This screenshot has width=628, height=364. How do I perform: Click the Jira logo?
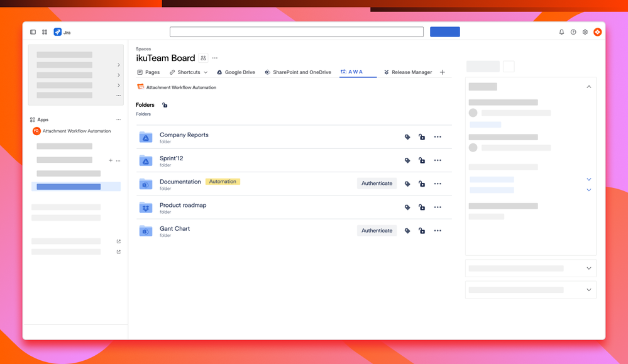point(58,32)
